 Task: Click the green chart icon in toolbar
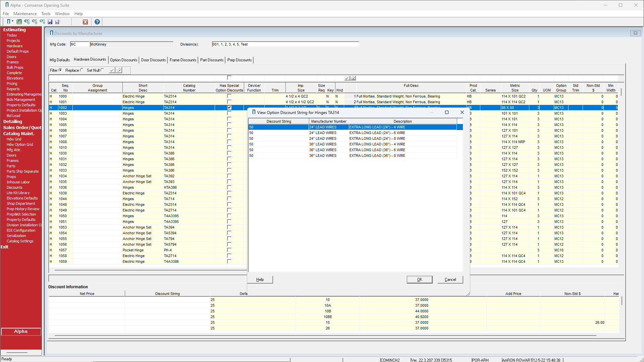(19, 22)
